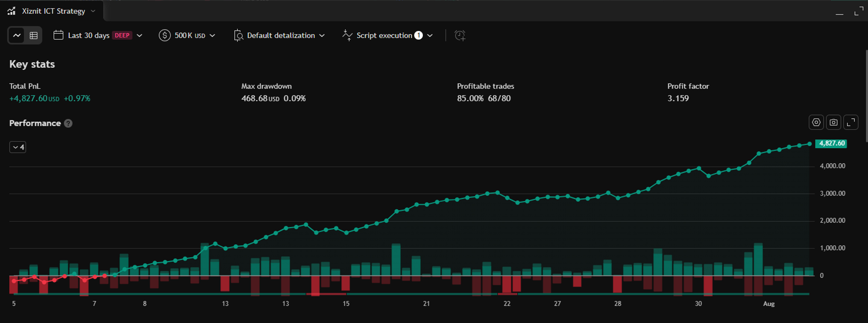
Task: Click the 4,827.60 price label on the chart axis
Action: (x=831, y=143)
